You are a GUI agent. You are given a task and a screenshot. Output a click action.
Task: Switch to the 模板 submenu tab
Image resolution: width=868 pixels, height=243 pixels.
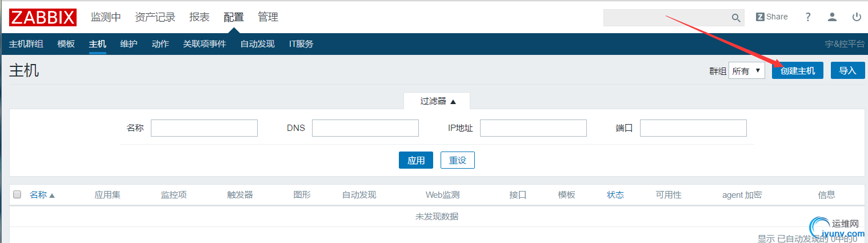point(66,44)
